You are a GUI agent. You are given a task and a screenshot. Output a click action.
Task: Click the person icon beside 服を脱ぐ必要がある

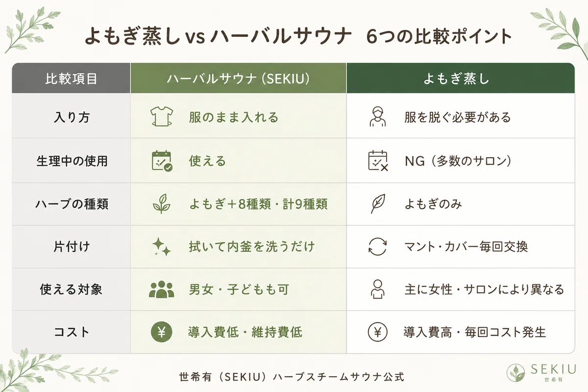coord(378,117)
